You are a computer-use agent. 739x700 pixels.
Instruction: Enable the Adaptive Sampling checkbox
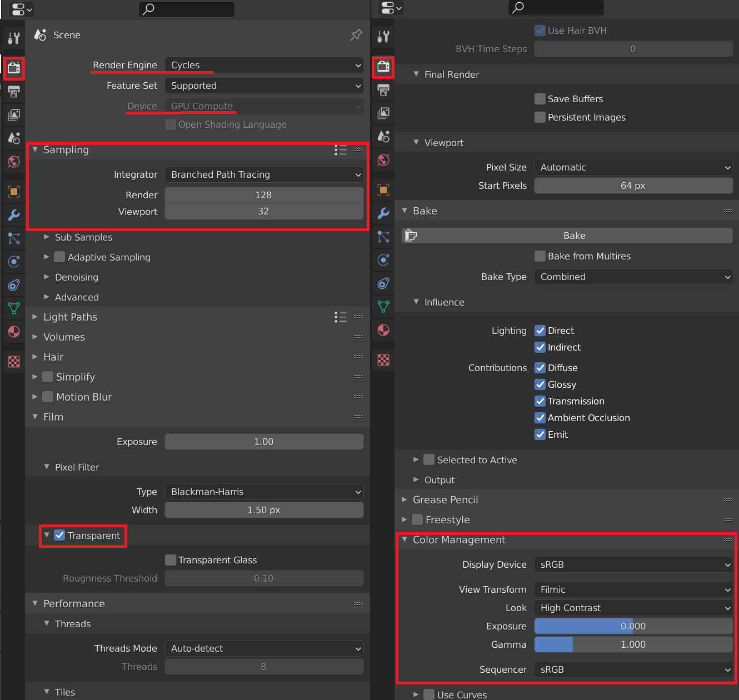click(59, 257)
